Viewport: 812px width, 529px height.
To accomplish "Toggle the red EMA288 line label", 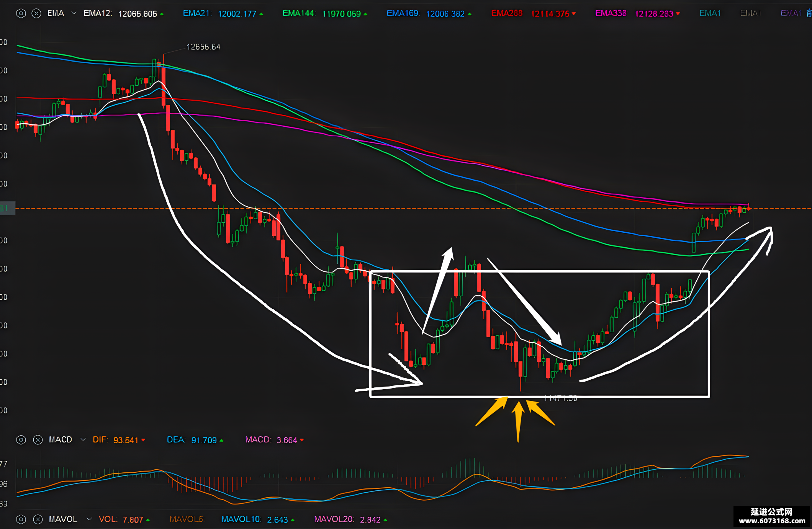I will pos(507,13).
